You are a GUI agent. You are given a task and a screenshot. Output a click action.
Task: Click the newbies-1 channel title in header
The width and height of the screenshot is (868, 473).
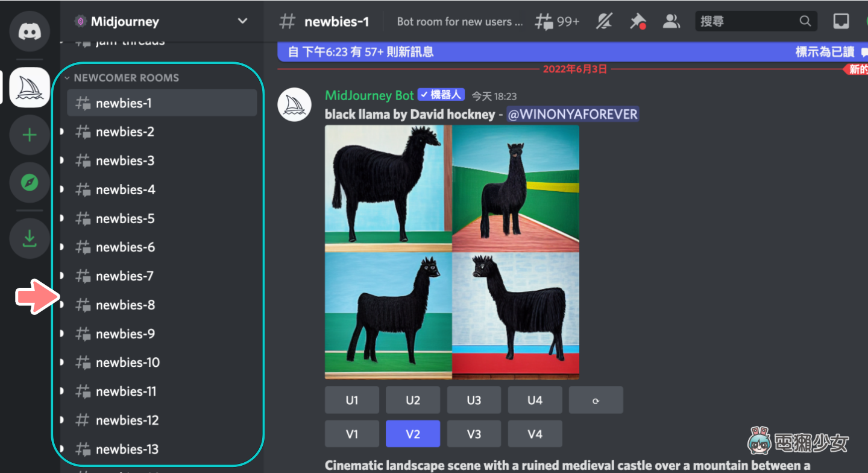point(336,22)
